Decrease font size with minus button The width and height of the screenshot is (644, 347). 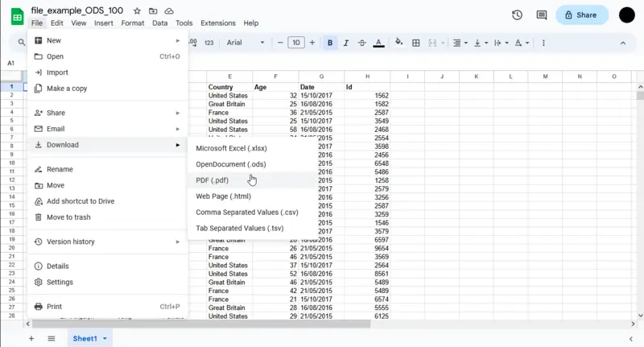pos(280,43)
